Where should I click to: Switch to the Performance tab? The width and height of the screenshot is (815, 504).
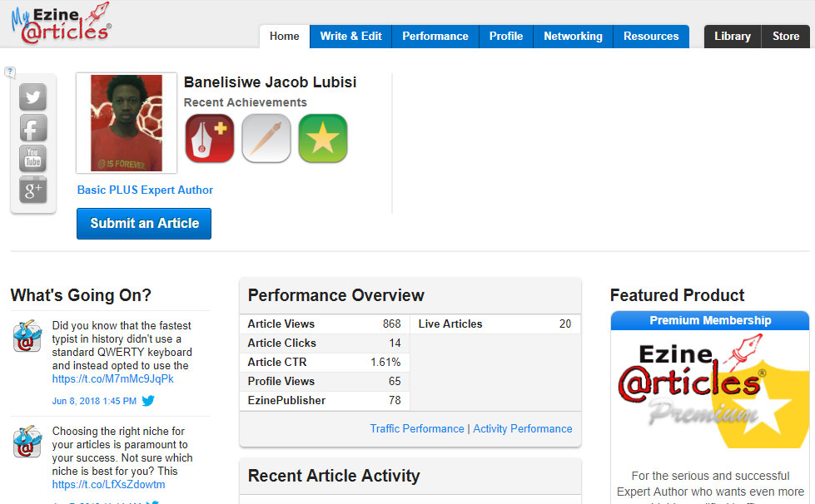[435, 37]
